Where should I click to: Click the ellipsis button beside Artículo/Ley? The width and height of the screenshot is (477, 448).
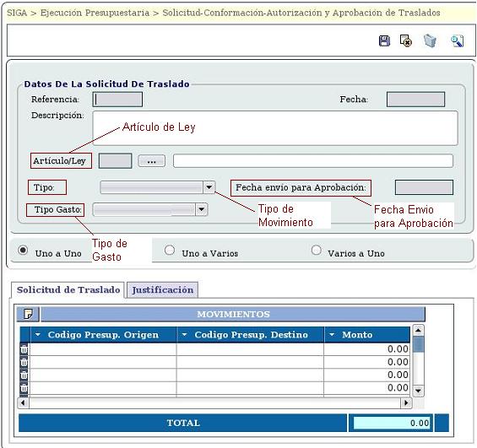(151, 161)
